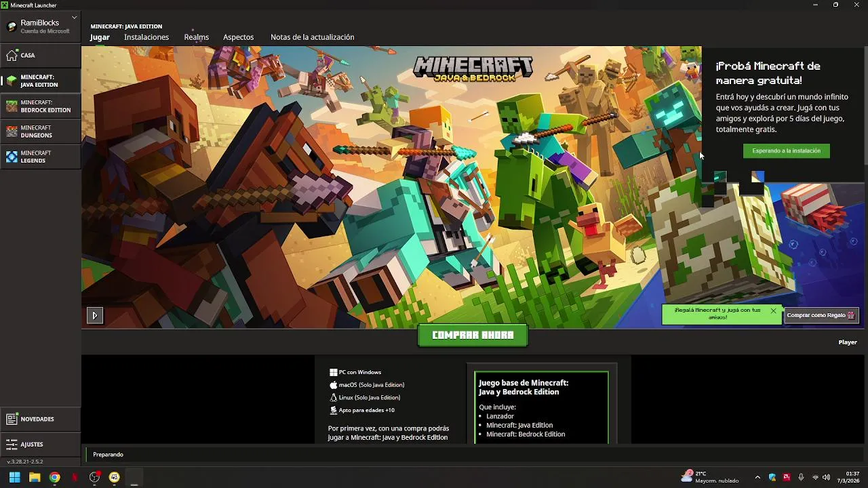
Task: Click the Lanzador list item
Action: pyautogui.click(x=500, y=416)
